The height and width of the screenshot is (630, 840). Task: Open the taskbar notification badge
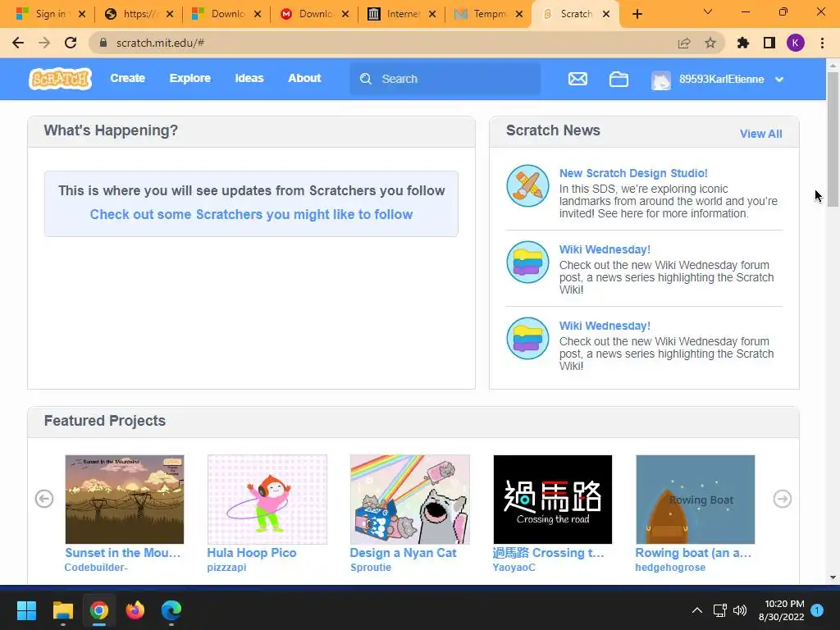(817, 610)
